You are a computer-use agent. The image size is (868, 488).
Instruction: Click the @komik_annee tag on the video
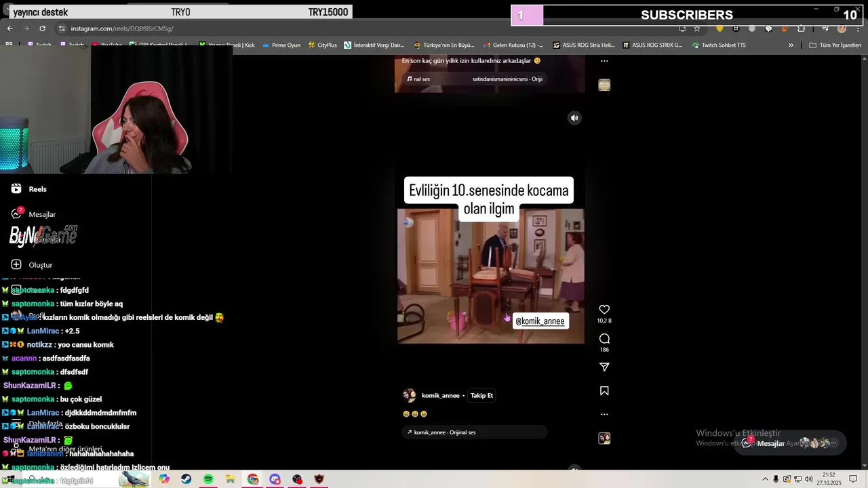(x=540, y=321)
